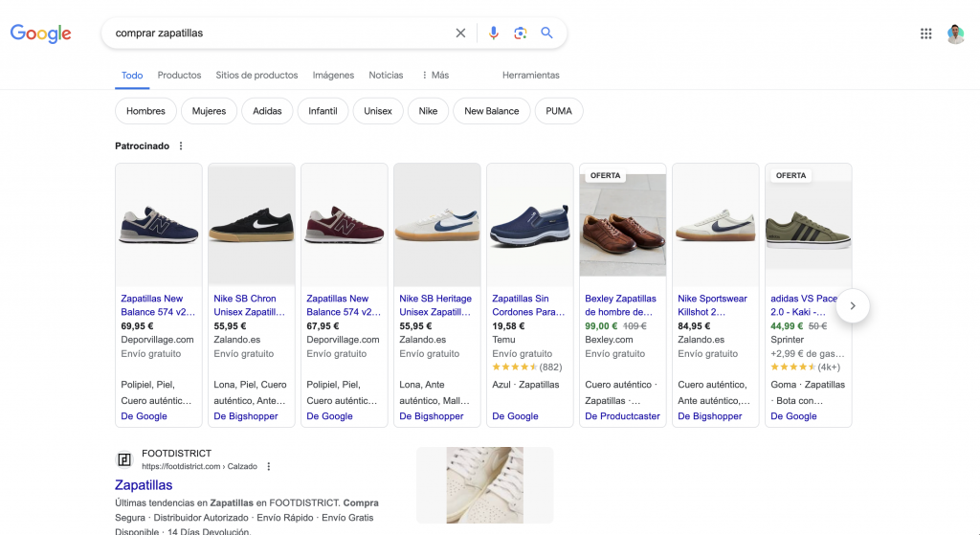980x535 pixels.
Task: Open the Google account profile avatar
Action: pyautogui.click(x=955, y=34)
